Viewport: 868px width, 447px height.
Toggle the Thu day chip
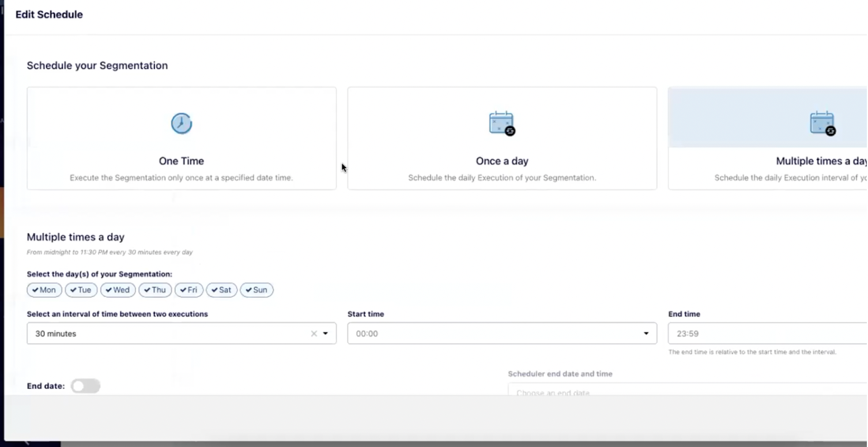point(155,290)
